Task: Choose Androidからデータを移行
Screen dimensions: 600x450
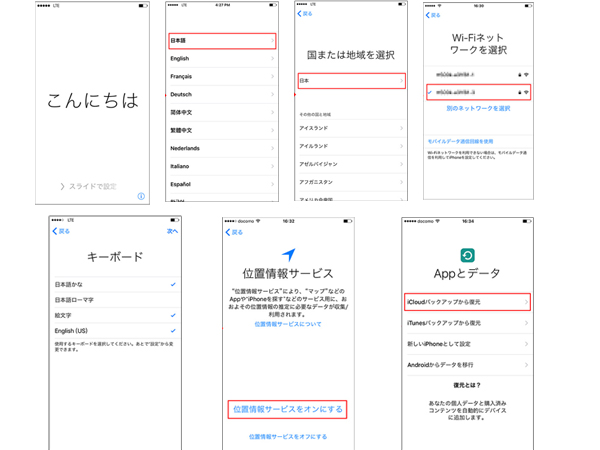Action: (468, 365)
